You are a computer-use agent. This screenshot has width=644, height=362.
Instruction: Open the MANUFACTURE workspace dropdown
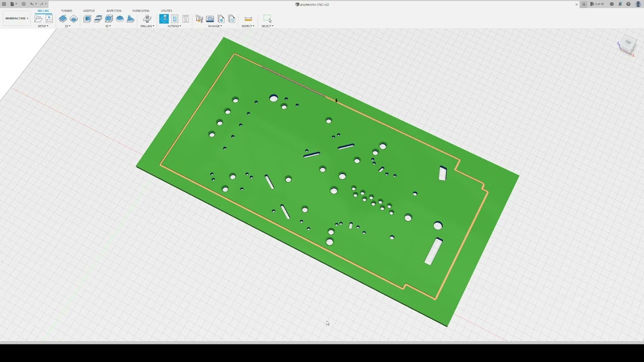[x=17, y=19]
